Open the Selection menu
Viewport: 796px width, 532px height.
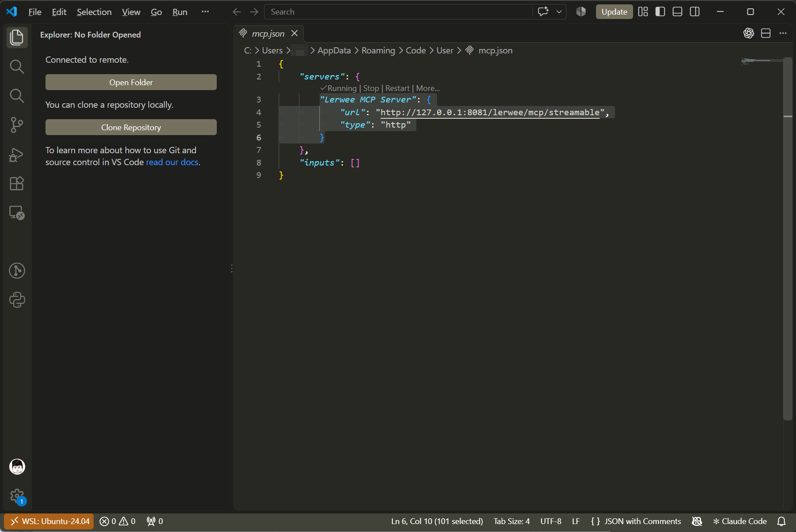94,12
